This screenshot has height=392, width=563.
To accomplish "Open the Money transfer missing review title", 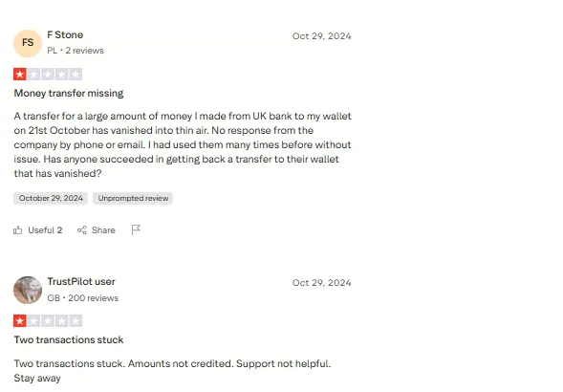I will [69, 93].
